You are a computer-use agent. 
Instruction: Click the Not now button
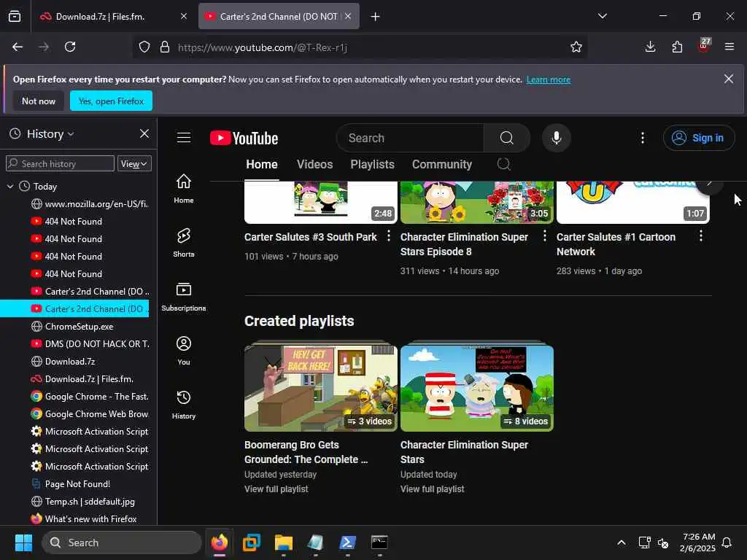pos(39,101)
